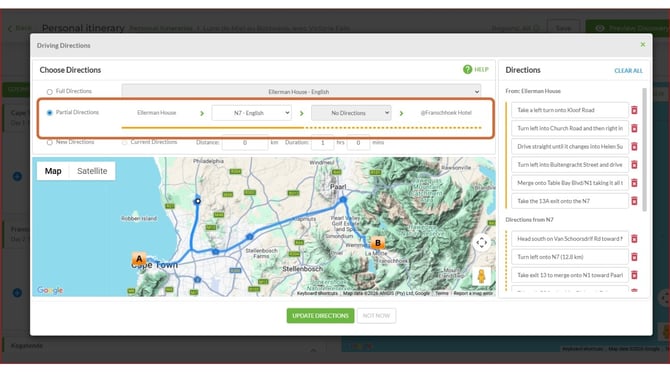Viewport: 670px width, 372px height.
Task: Click the N7 waypoint circle on the map
Action: tap(197, 201)
